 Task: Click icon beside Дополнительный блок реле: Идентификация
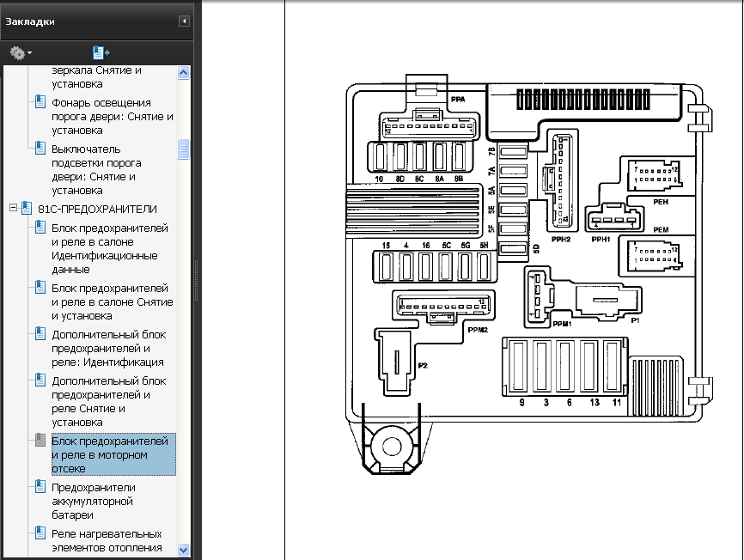point(40,334)
